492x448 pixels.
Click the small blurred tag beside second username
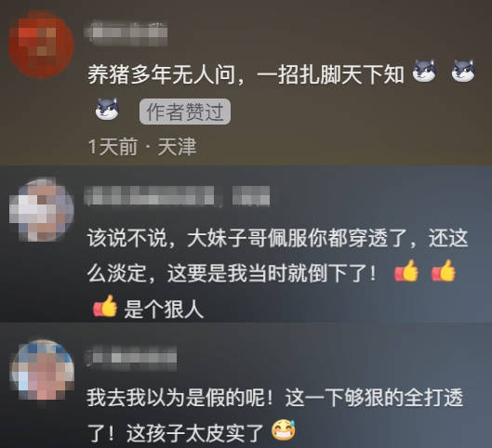[251, 195]
